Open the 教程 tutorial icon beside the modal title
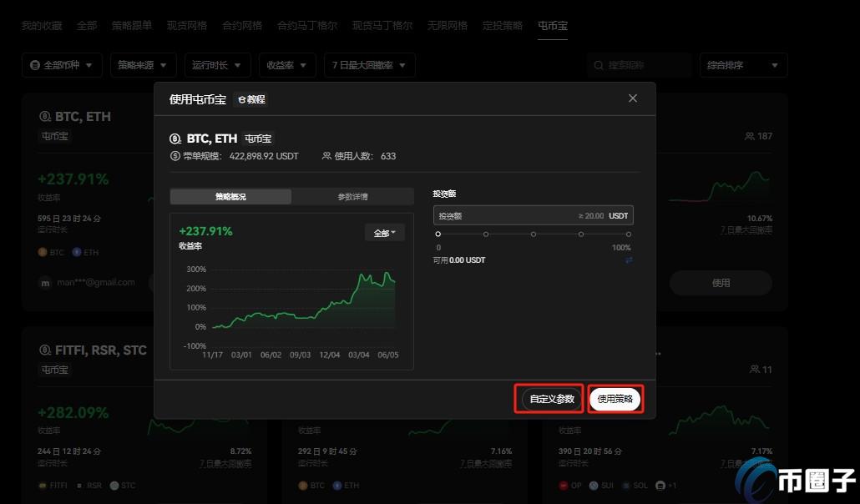Viewport: 860px width, 504px height. coord(251,98)
